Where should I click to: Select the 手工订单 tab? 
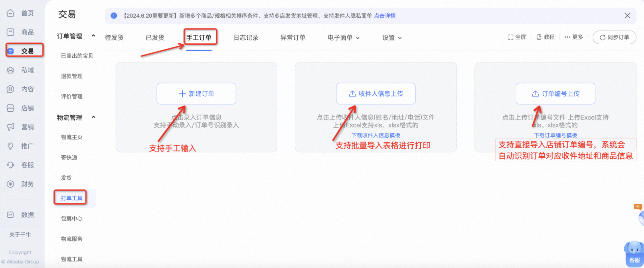199,37
